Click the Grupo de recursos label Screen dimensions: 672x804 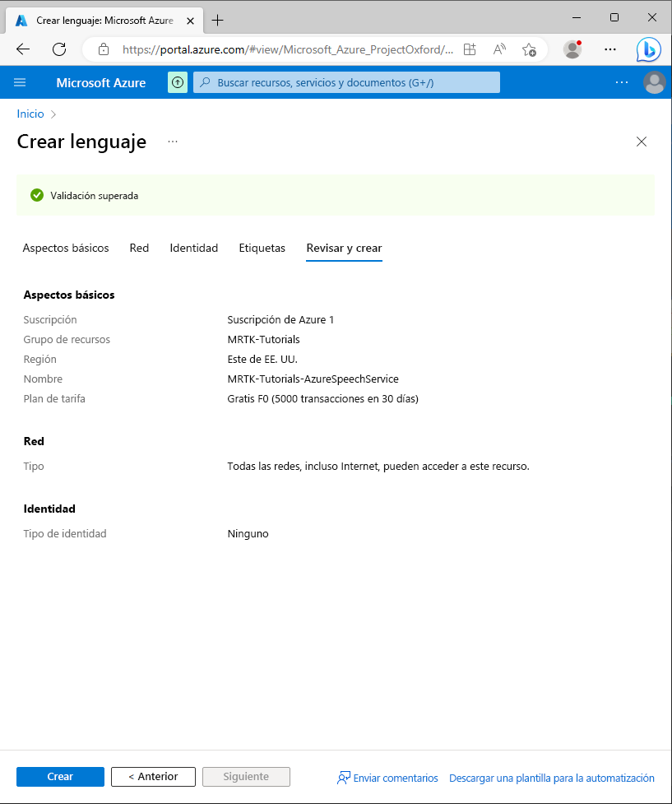click(67, 339)
